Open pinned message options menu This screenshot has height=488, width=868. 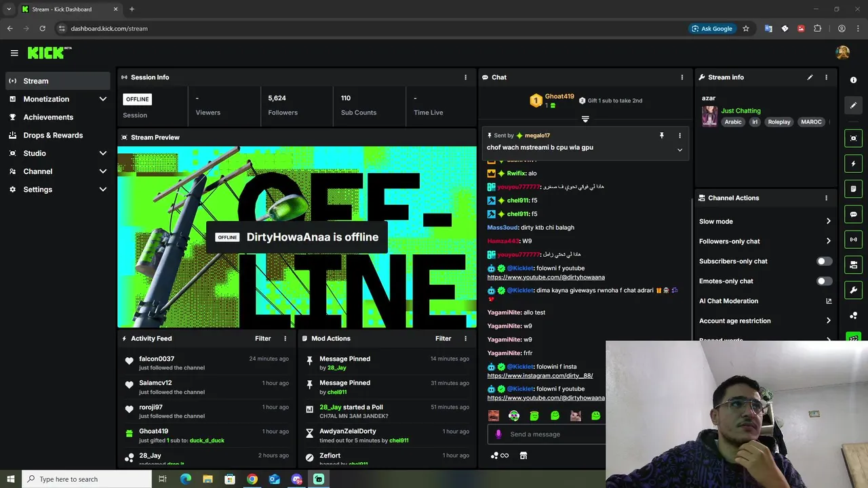click(x=679, y=136)
